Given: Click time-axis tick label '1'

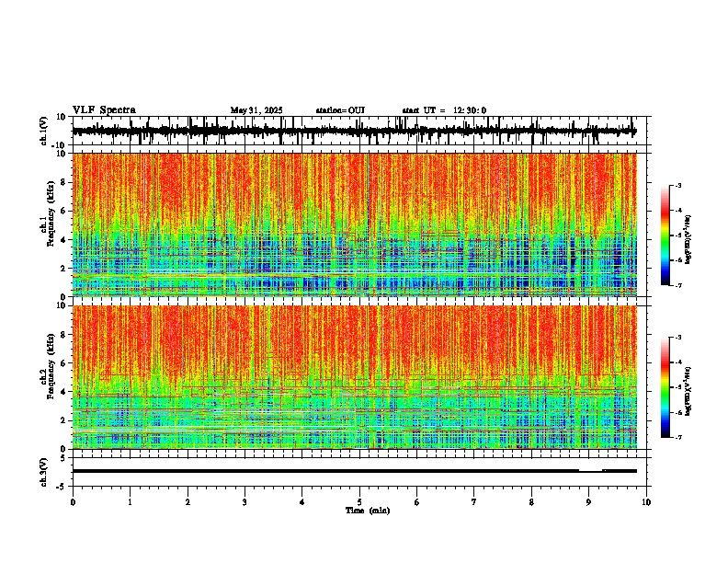Looking at the screenshot, I should click(130, 502).
